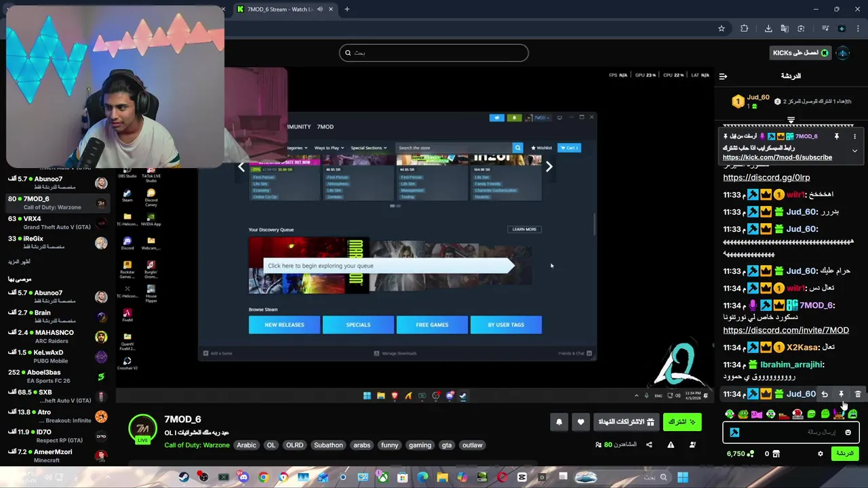This screenshot has height=488, width=868.
Task: Open the AmeerMzori channel in the sidebar
Action: (x=58, y=455)
